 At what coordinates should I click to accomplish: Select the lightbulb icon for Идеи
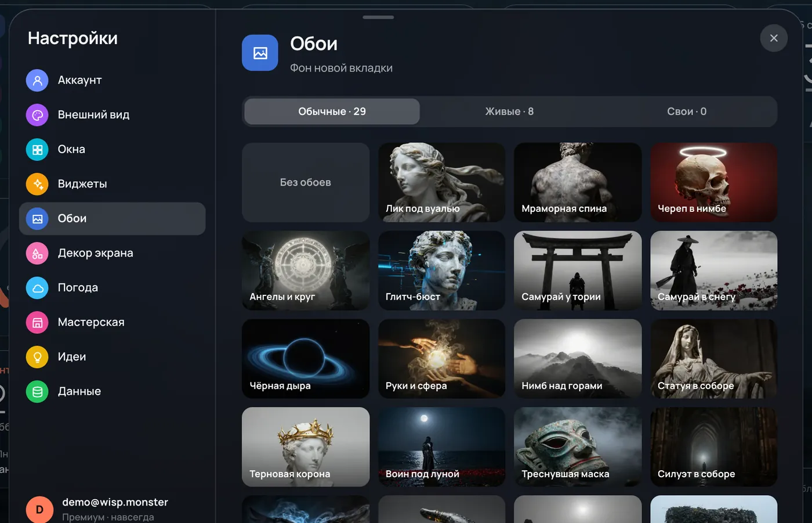tap(37, 357)
